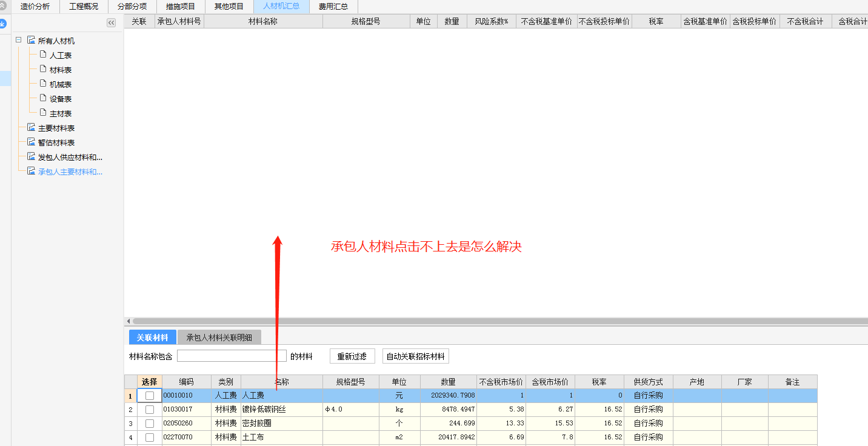Click the 材料表 document icon
This screenshot has width=868, height=446.
click(43, 69)
